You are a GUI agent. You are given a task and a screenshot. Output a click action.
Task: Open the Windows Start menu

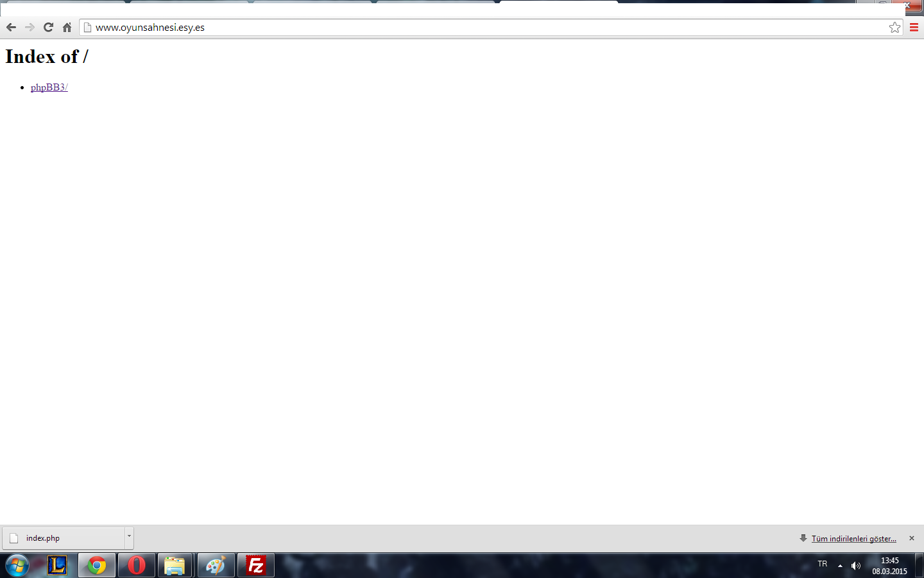17,566
